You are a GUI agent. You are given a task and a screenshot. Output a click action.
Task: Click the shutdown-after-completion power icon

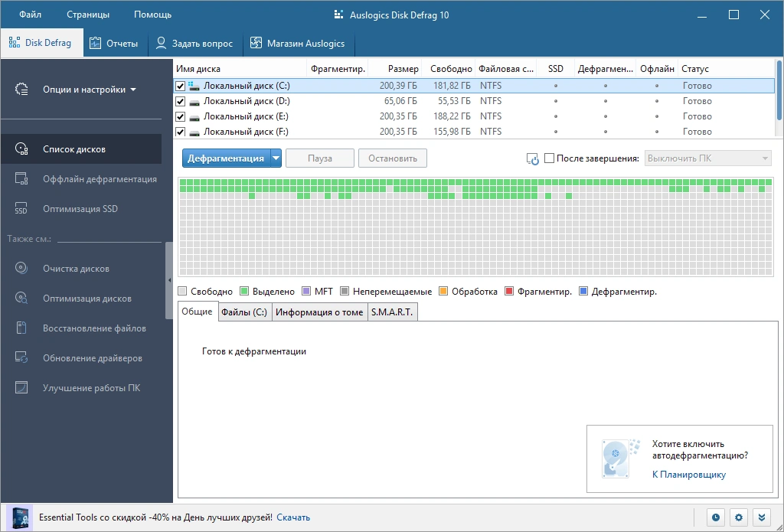click(x=533, y=159)
